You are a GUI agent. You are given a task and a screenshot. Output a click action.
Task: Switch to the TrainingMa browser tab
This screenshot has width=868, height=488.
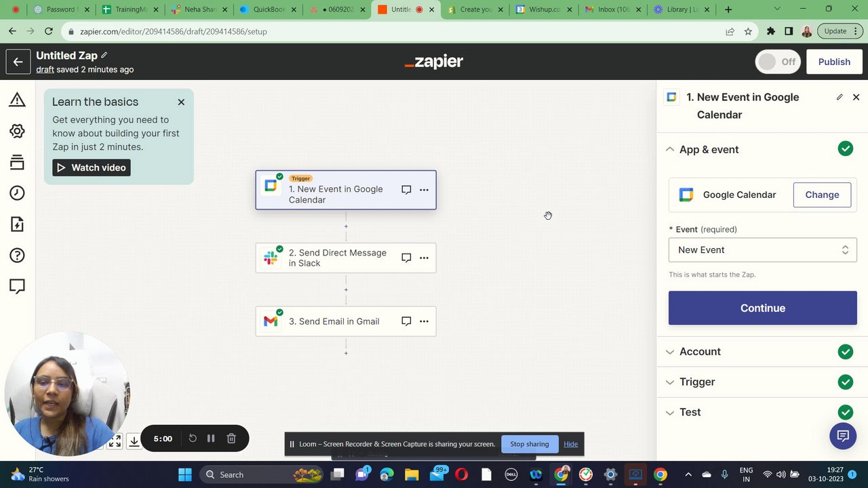pyautogui.click(x=129, y=9)
